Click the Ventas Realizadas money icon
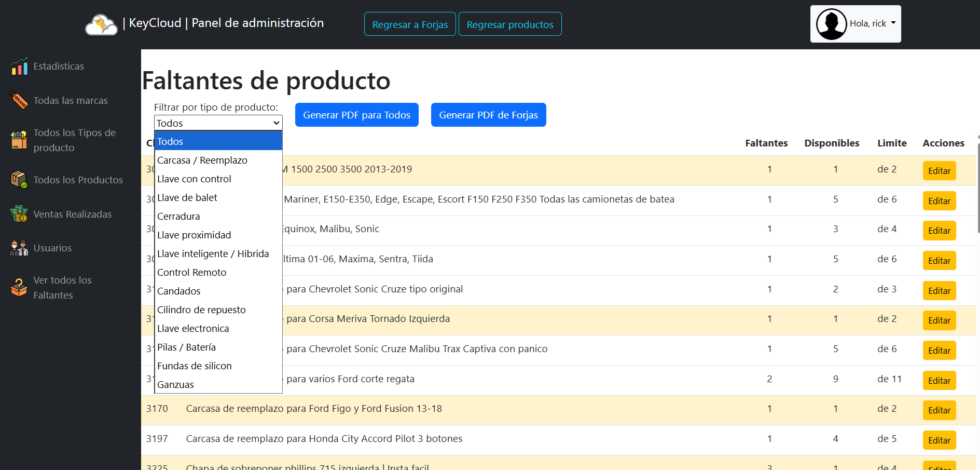 click(x=19, y=214)
